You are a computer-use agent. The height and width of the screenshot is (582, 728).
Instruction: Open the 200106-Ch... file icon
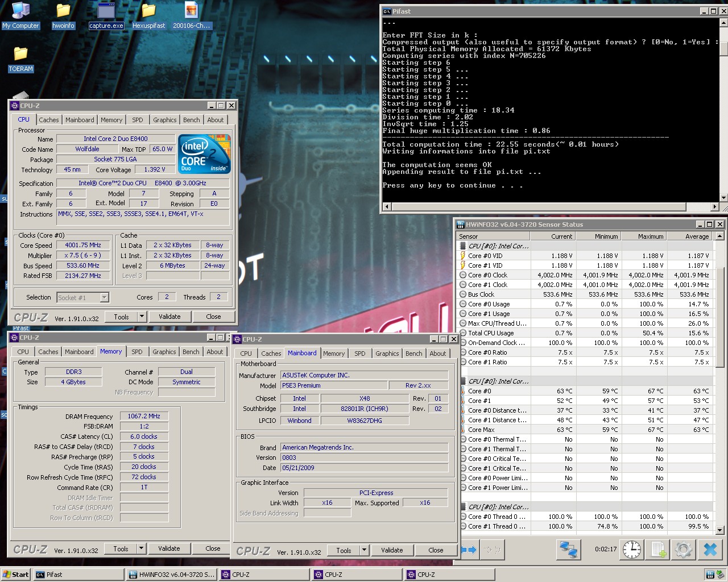[192, 16]
